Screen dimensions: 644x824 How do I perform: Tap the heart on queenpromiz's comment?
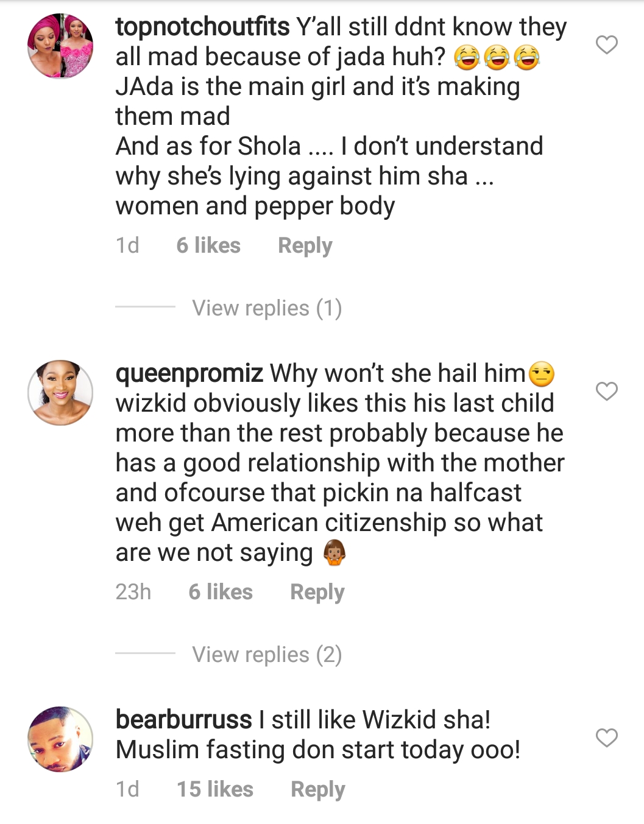606,392
